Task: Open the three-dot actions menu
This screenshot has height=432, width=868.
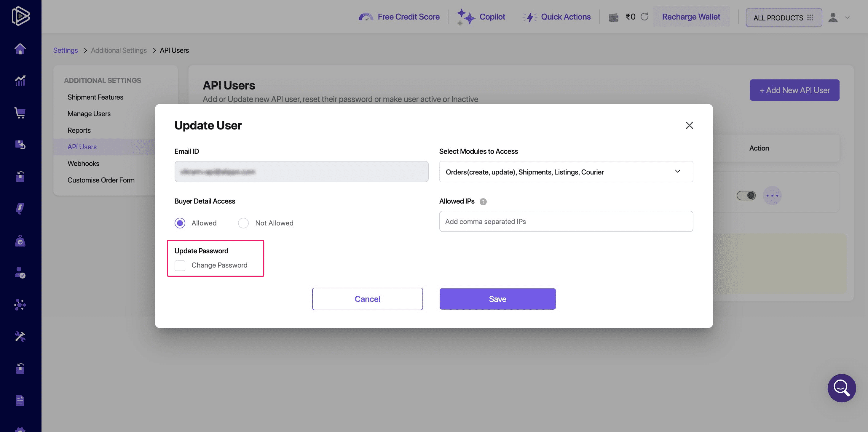Action: 772,195
